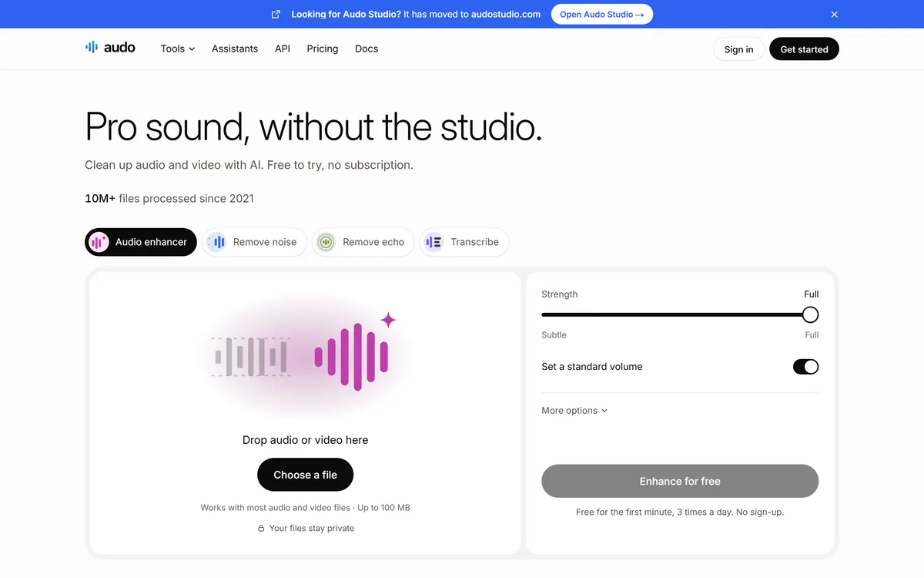The height and width of the screenshot is (578, 924).
Task: Click the Transcribe icon
Action: point(434,242)
